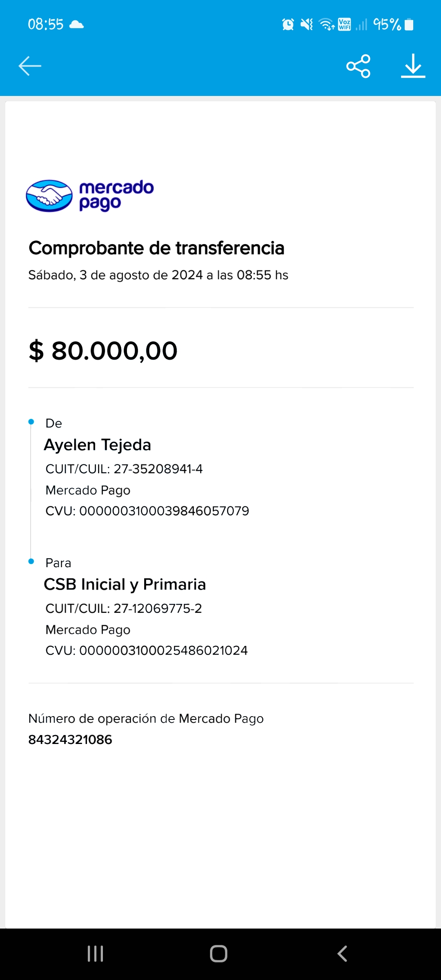Open Android recent apps button
Screen dimensions: 441x980
[96, 954]
